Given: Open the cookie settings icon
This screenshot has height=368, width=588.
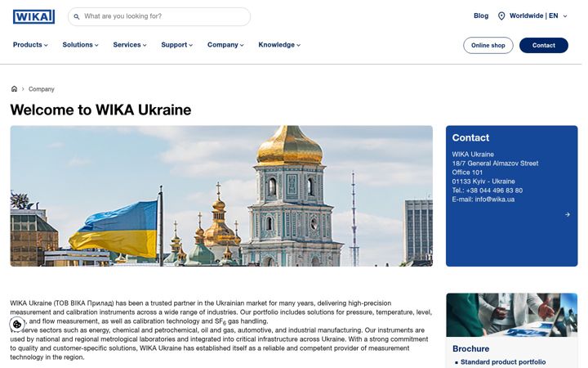Looking at the screenshot, I should (17, 324).
